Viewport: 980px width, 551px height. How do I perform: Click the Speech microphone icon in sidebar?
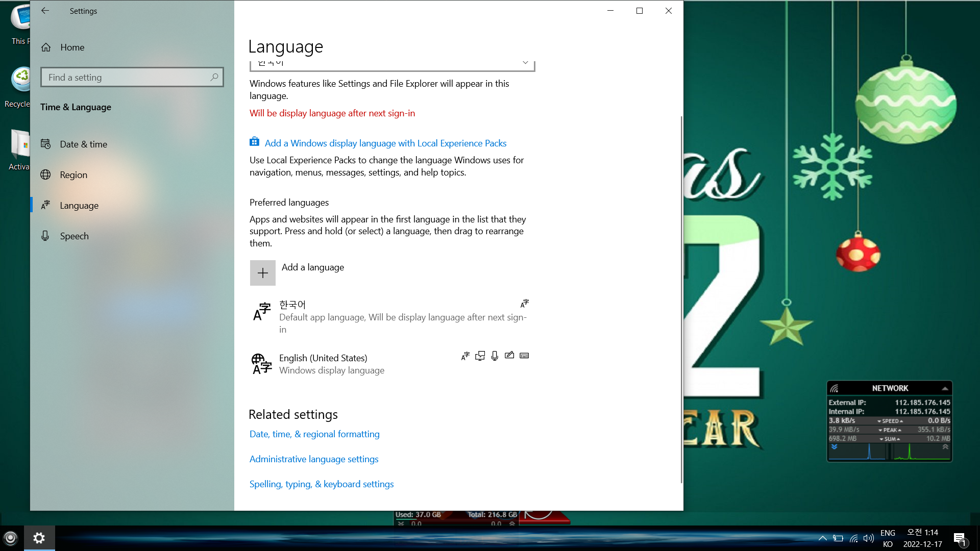[x=45, y=236]
